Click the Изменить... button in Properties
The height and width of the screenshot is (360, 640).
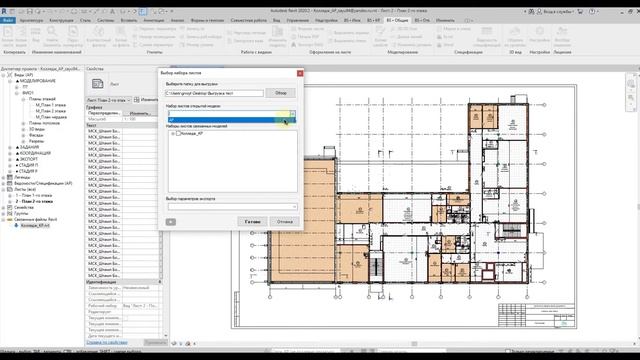pos(140,113)
